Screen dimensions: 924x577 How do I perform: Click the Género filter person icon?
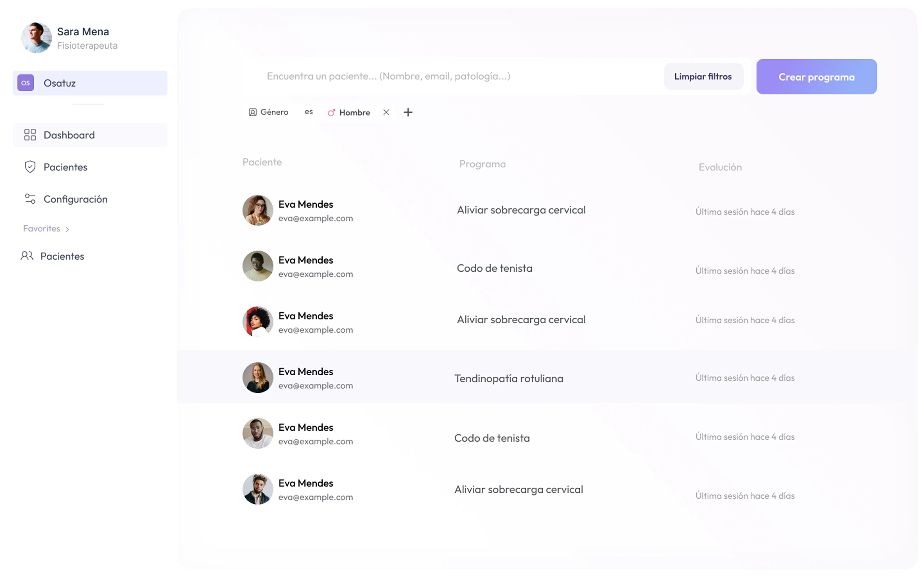click(252, 112)
